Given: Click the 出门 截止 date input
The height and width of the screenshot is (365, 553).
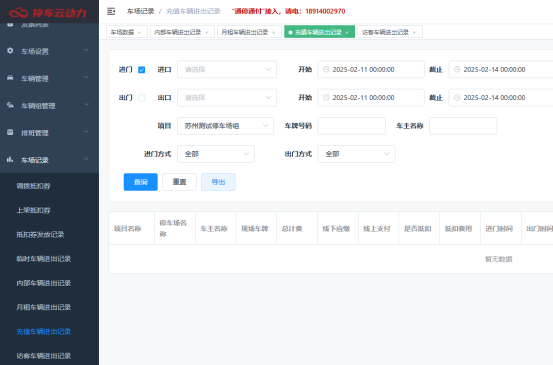Looking at the screenshot, I should (501, 98).
